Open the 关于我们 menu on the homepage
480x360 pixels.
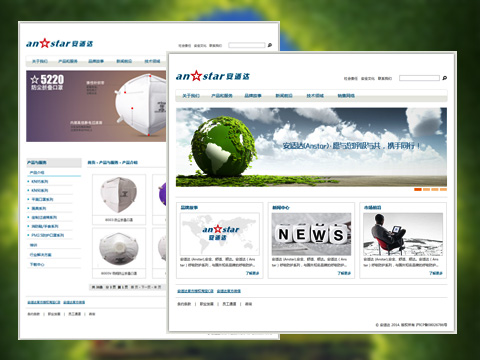[x=191, y=96]
